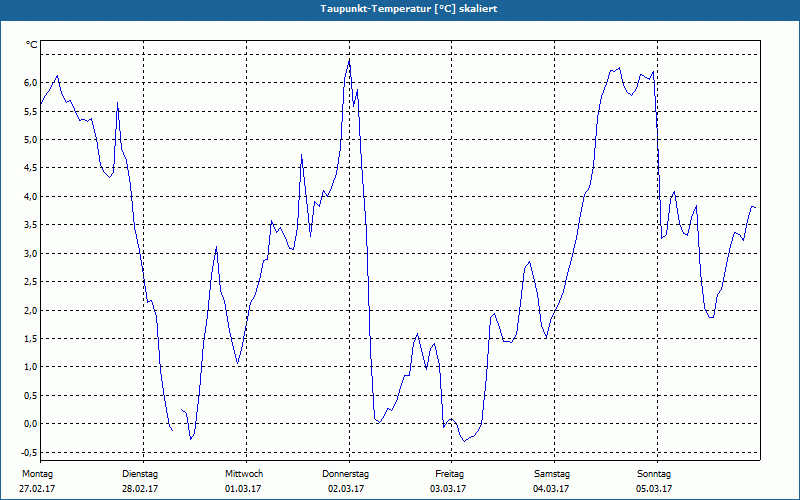Click the date 01.03.17
Screen dimensions: 800x500
243,489
